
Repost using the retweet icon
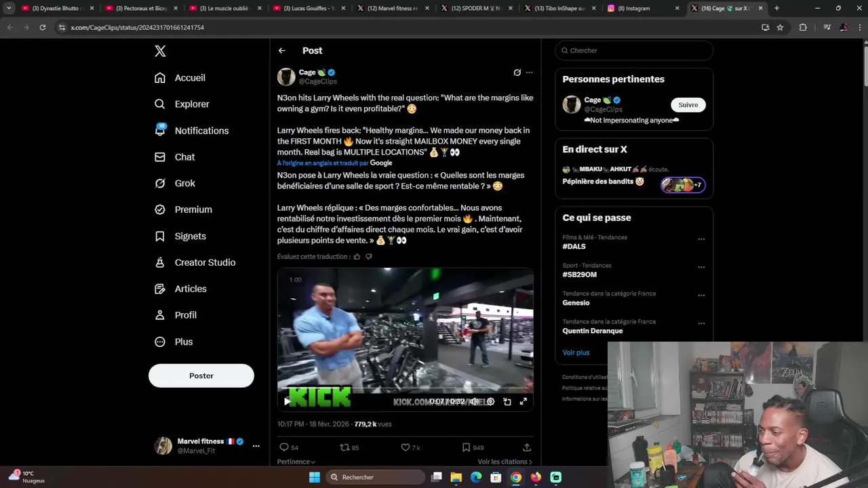click(344, 447)
